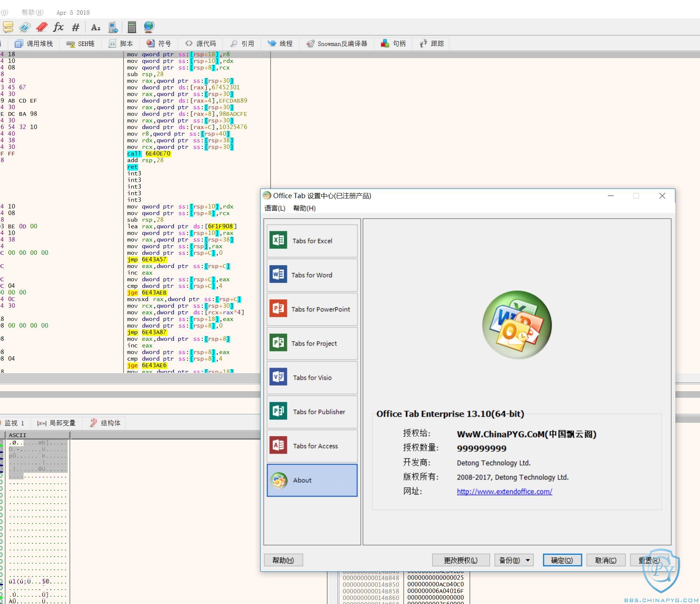Select the 'jge 6E43AEB' instruction line
Screen dimensions: 700x604
[x=147, y=293]
